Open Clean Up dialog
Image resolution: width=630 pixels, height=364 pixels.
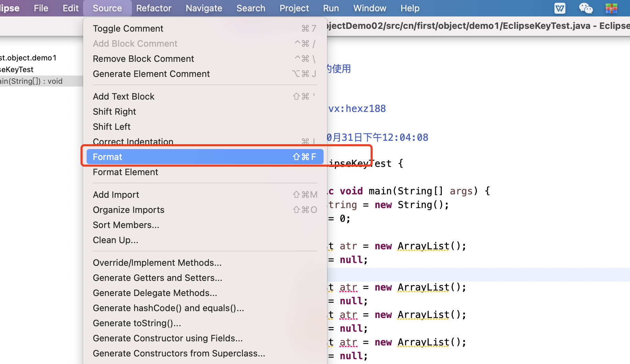115,240
